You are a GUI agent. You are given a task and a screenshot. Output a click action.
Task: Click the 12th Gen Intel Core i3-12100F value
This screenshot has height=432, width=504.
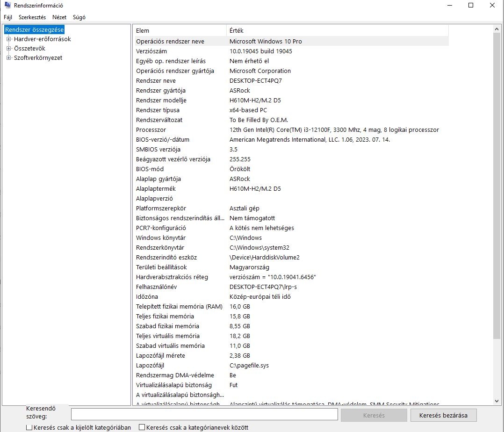(334, 130)
